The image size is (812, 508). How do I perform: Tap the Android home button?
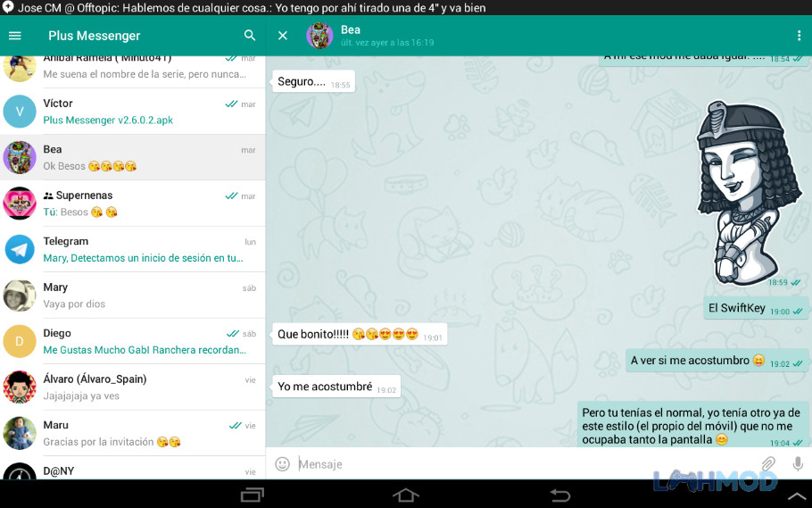tap(405, 495)
